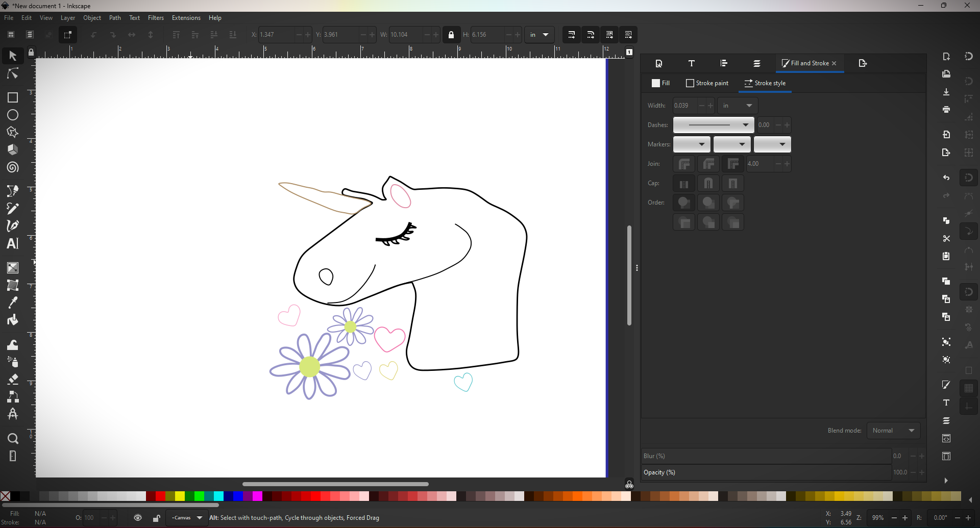Toggle layer visibility eye icon

click(138, 518)
